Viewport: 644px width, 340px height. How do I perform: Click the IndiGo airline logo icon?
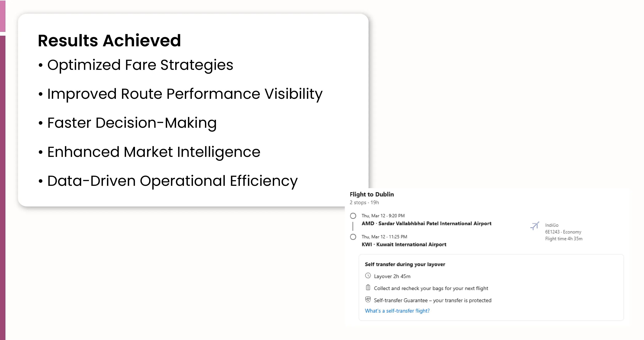[x=534, y=226]
